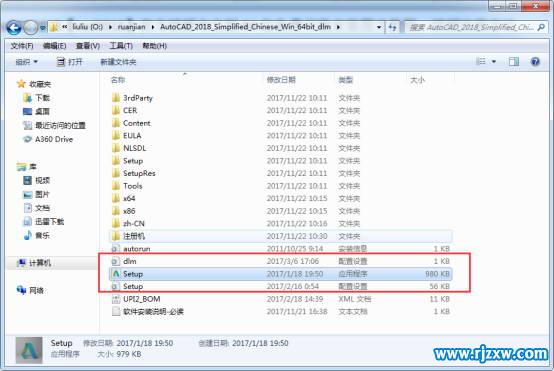The width and height of the screenshot is (554, 371).
Task: Select the SetupRes folder icon
Action: (x=116, y=173)
